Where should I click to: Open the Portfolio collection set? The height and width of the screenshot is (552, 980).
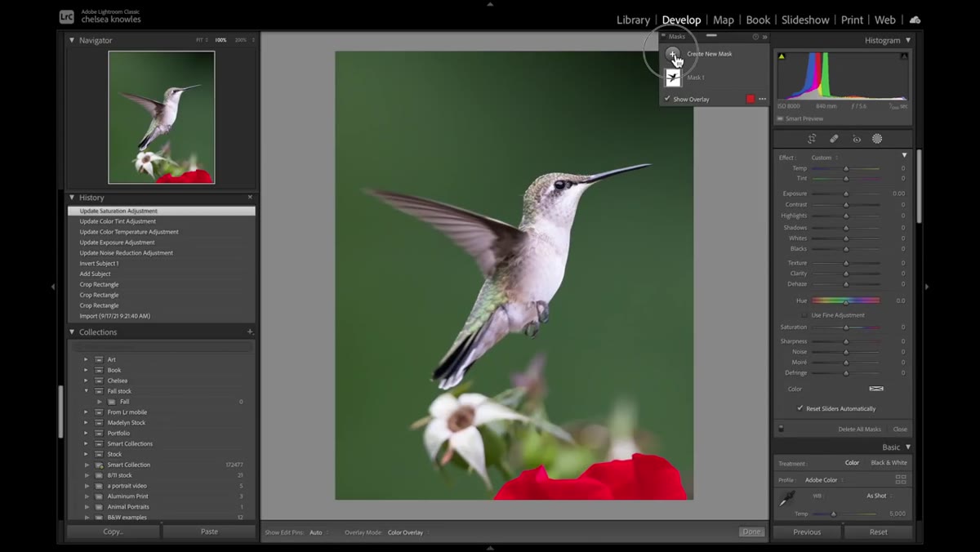click(86, 434)
